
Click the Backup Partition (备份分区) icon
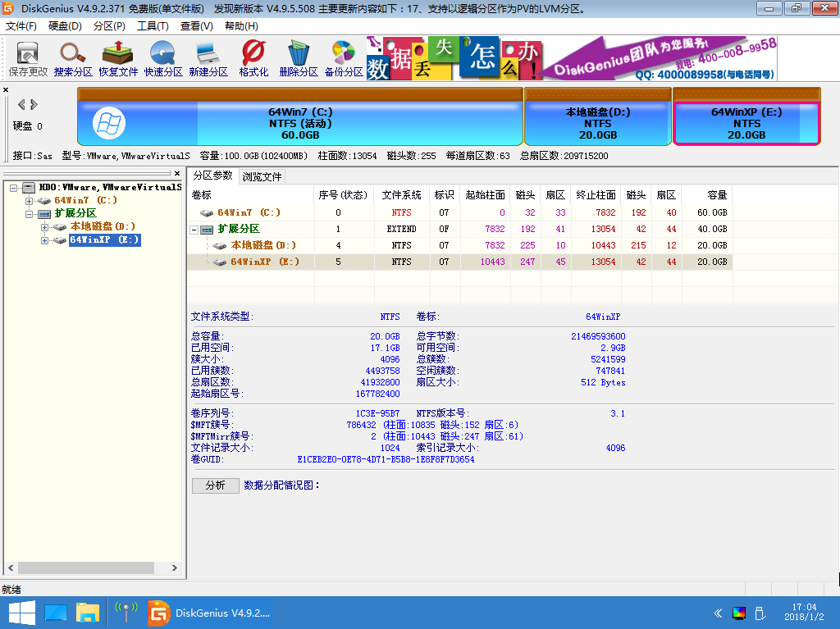(x=344, y=58)
